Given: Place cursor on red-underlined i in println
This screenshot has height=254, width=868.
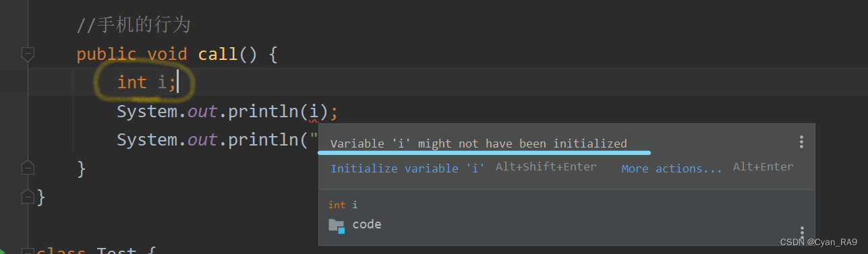Looking at the screenshot, I should [x=313, y=110].
